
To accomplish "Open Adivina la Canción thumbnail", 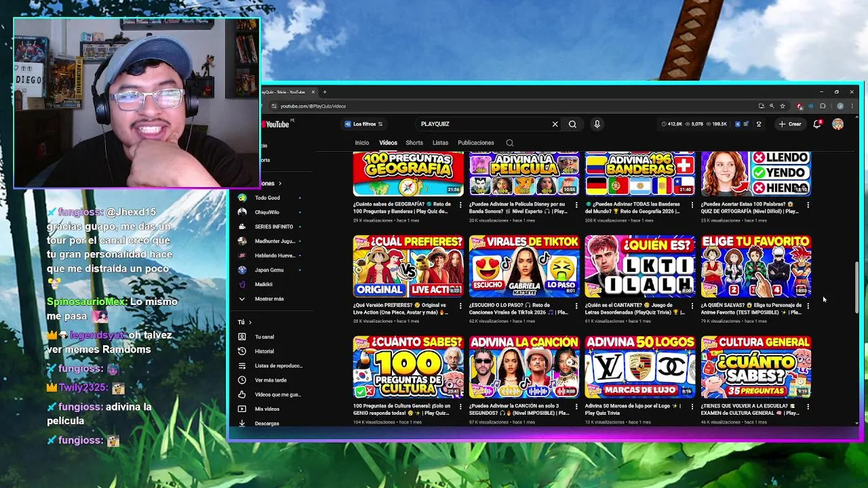I will pyautogui.click(x=524, y=367).
